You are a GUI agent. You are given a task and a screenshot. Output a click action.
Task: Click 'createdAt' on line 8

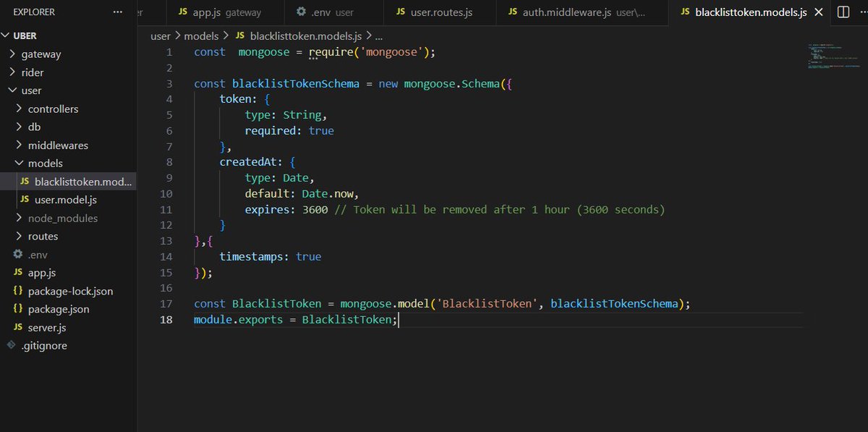[x=248, y=162]
